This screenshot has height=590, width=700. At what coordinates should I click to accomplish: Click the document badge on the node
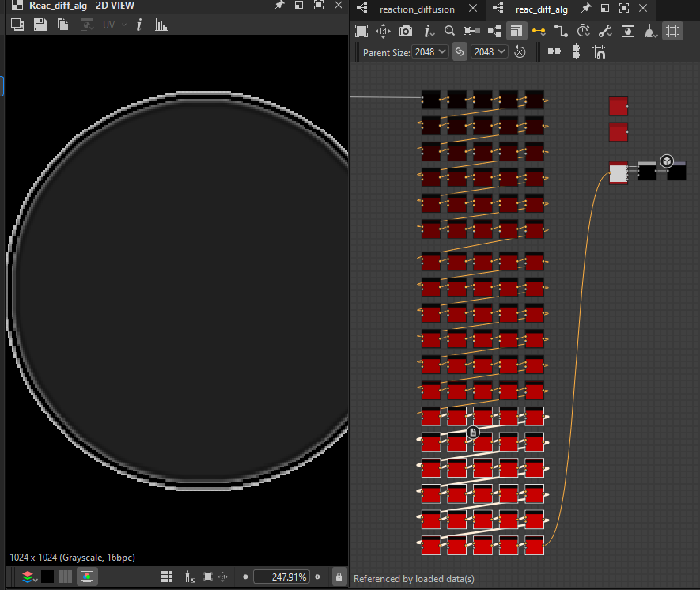pyautogui.click(x=473, y=432)
